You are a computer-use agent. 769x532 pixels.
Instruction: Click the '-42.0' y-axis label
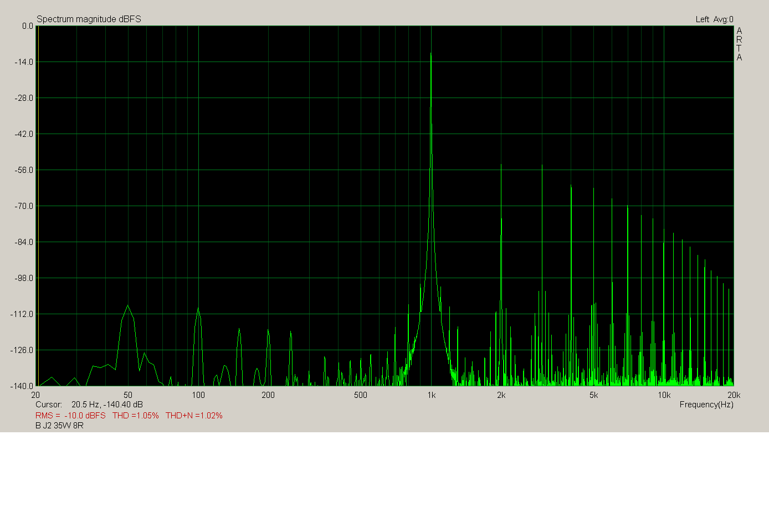pyautogui.click(x=24, y=134)
